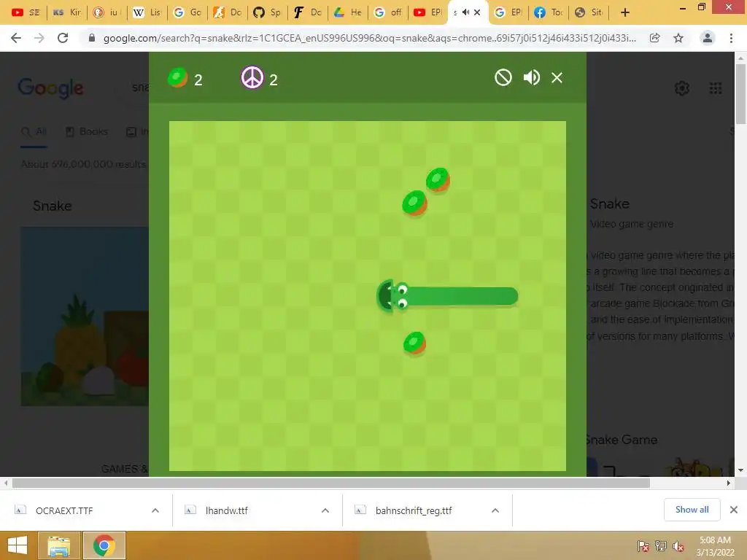This screenshot has width=747, height=560.
Task: Close the downloads bar
Action: click(734, 510)
